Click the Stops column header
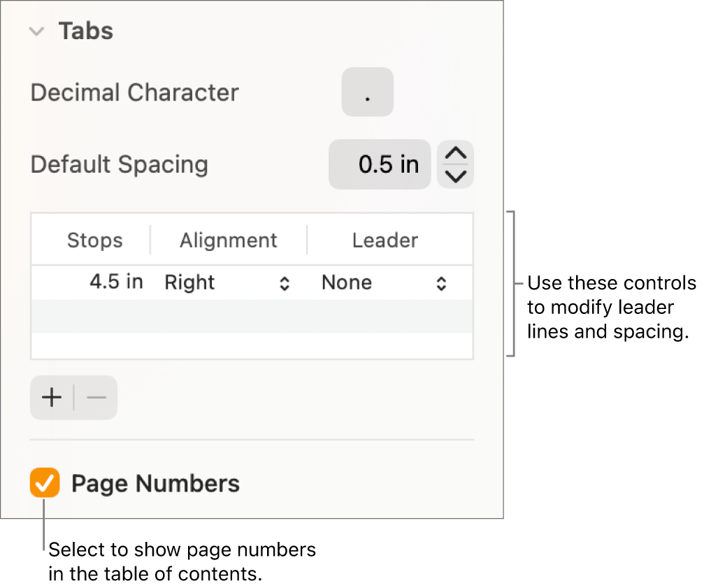The height and width of the screenshot is (588, 711). (94, 240)
